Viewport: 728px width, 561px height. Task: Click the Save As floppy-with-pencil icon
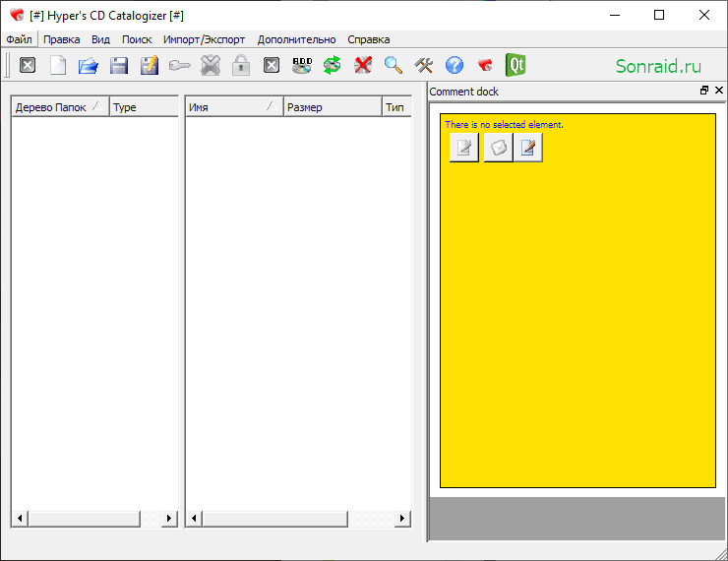pyautogui.click(x=150, y=66)
